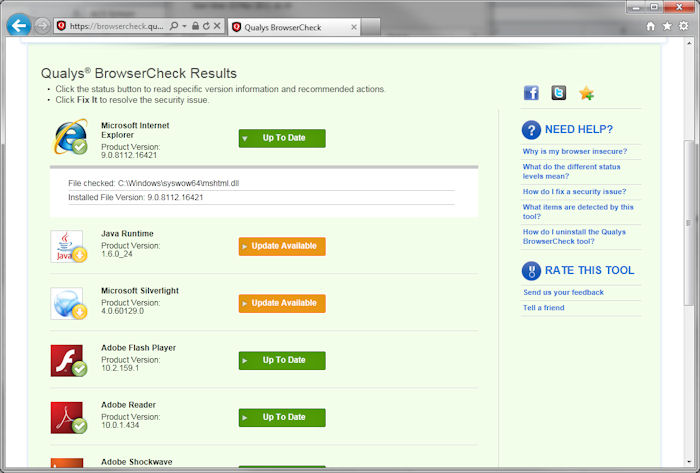700x473 pixels.
Task: Open a new blank tab
Action: (371, 27)
